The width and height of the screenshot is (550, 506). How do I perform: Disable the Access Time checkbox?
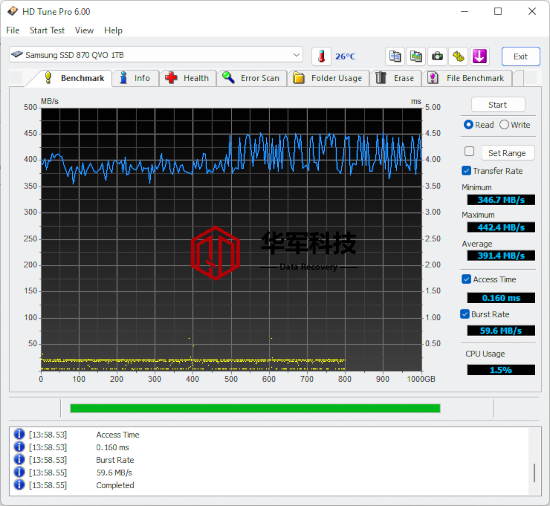[x=466, y=279]
